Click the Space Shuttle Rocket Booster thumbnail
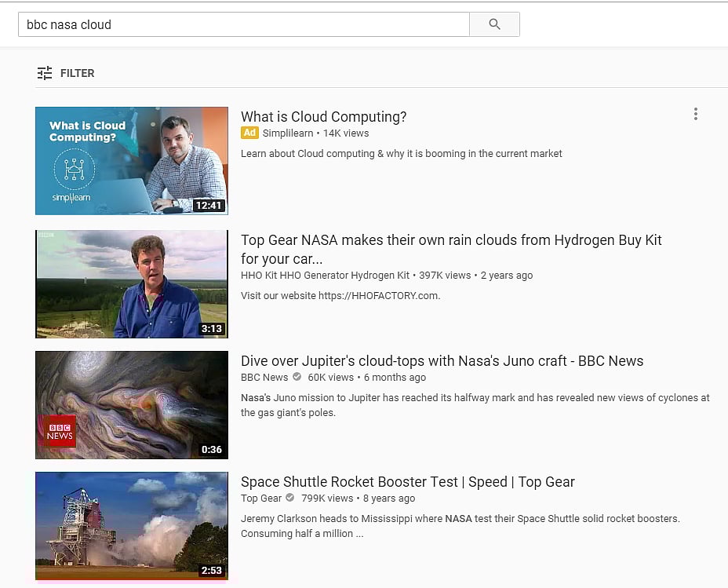This screenshot has height=588, width=728. click(131, 525)
